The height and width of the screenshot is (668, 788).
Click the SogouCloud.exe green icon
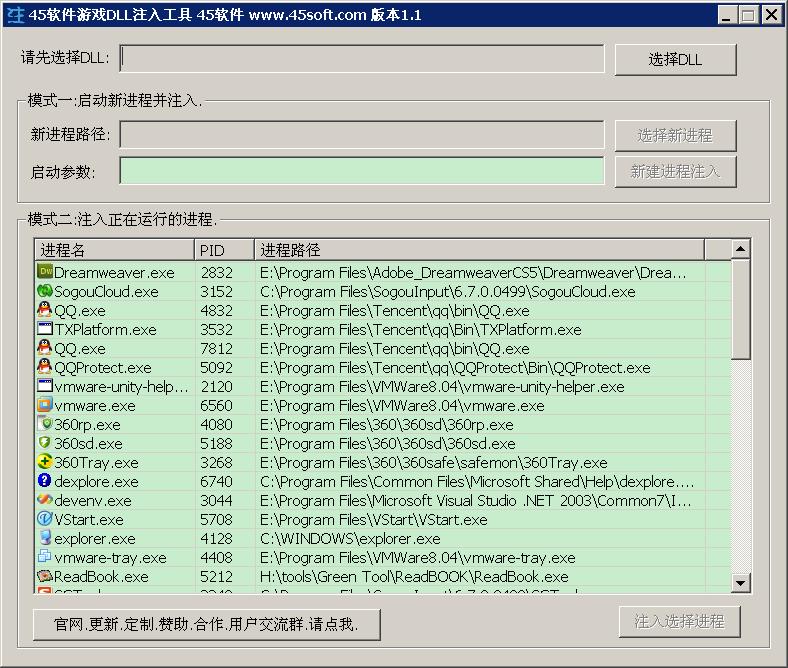pos(45,291)
